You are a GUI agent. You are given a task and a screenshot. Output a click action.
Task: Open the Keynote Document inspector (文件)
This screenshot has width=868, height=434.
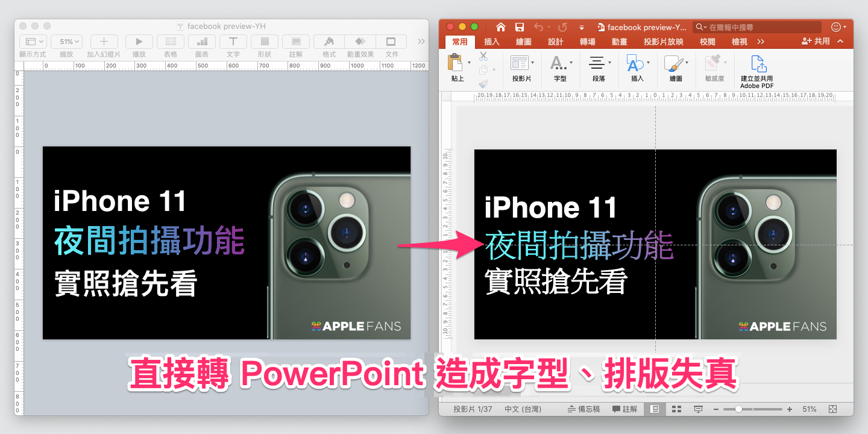391,42
